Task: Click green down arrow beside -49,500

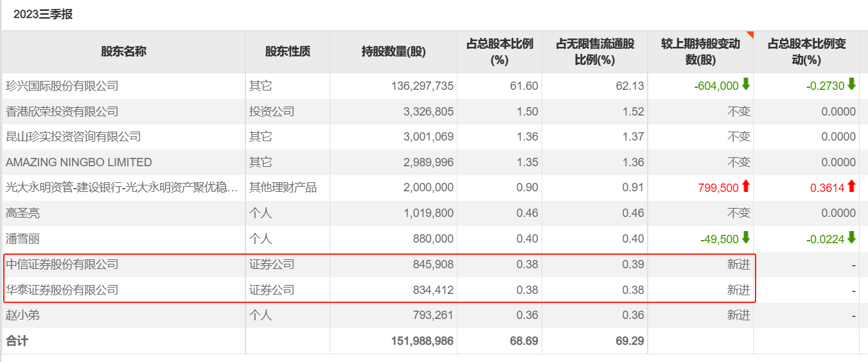Action: (746, 237)
